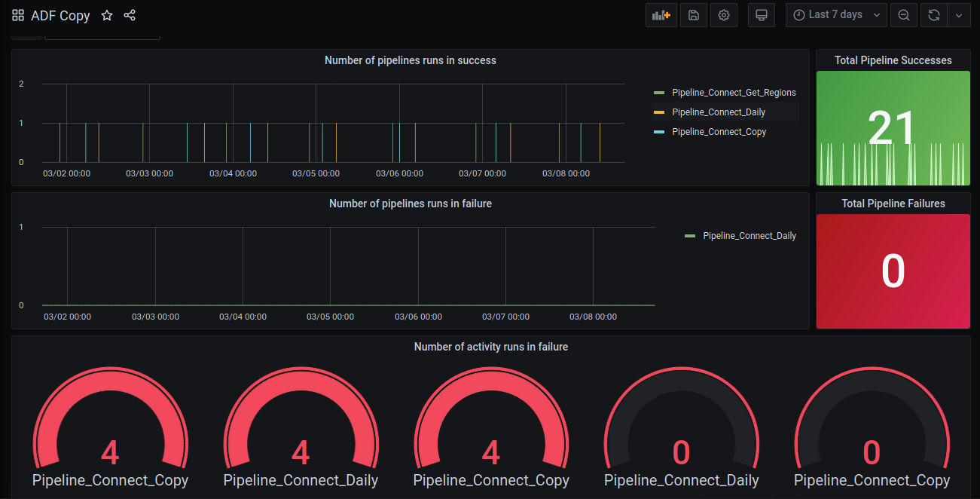
Task: Share the ADF Copy dashboard
Action: coord(130,15)
